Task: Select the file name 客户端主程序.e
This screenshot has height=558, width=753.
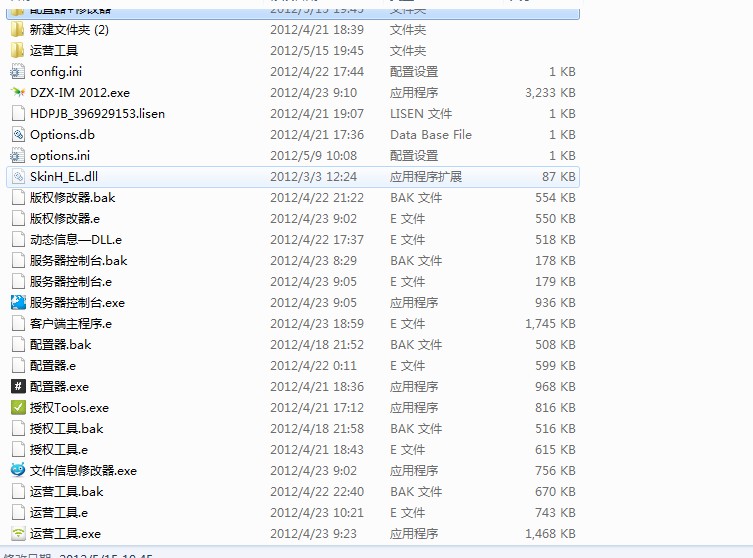Action: point(71,324)
